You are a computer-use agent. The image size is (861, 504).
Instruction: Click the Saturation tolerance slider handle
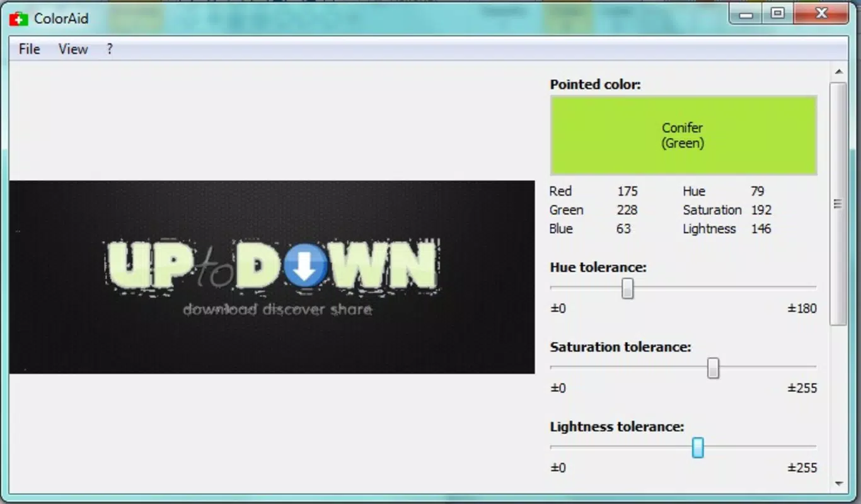point(713,368)
